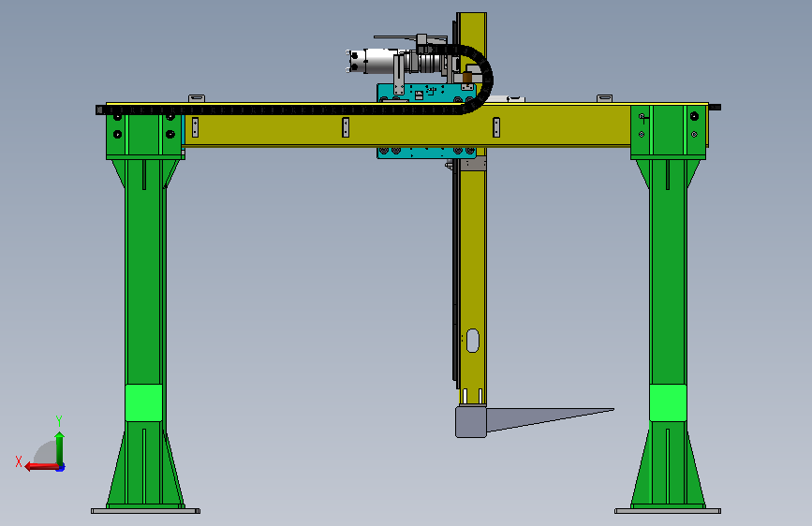Select the right lifting lug atop the beam
Image resolution: width=812 pixels, height=526 pixels.
pyautogui.click(x=604, y=98)
